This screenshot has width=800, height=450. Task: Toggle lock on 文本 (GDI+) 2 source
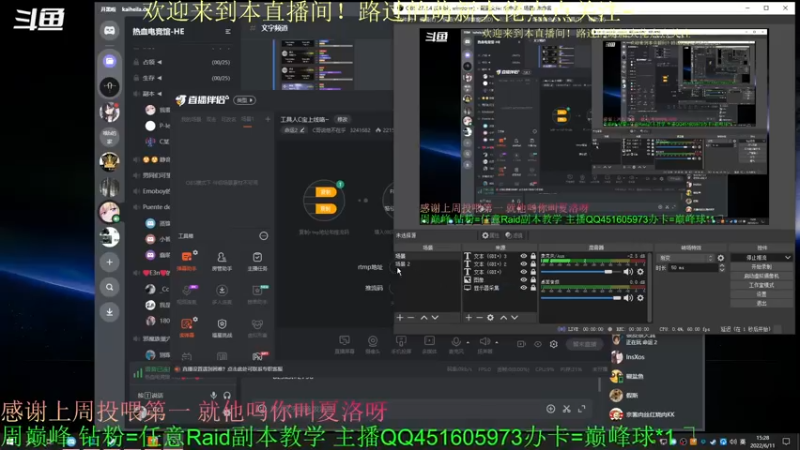(x=533, y=264)
